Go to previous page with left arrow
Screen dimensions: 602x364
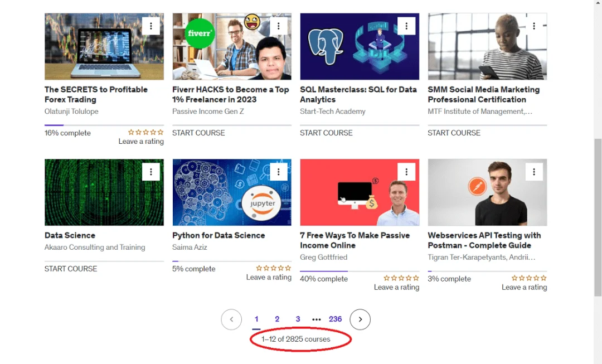pyautogui.click(x=231, y=319)
